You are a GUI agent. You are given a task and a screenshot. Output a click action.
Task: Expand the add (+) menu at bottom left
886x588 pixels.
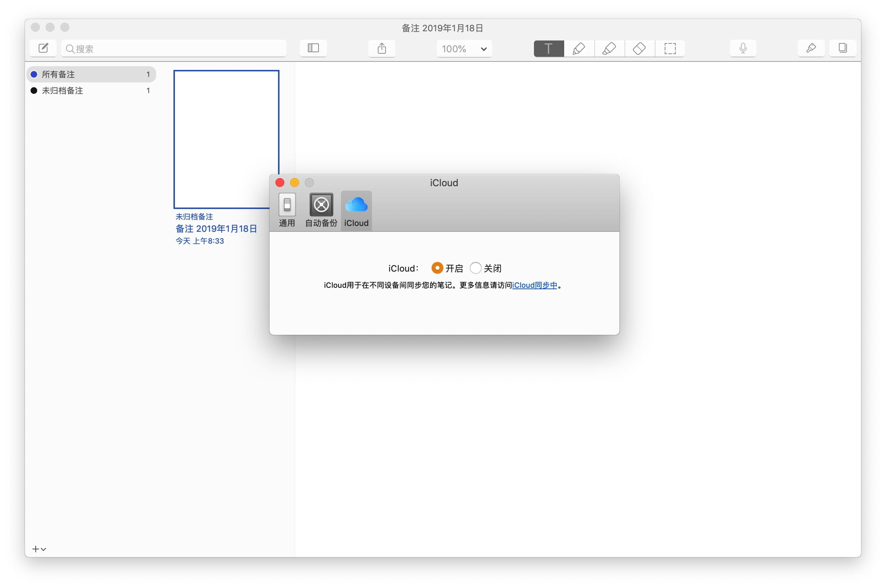click(x=39, y=549)
